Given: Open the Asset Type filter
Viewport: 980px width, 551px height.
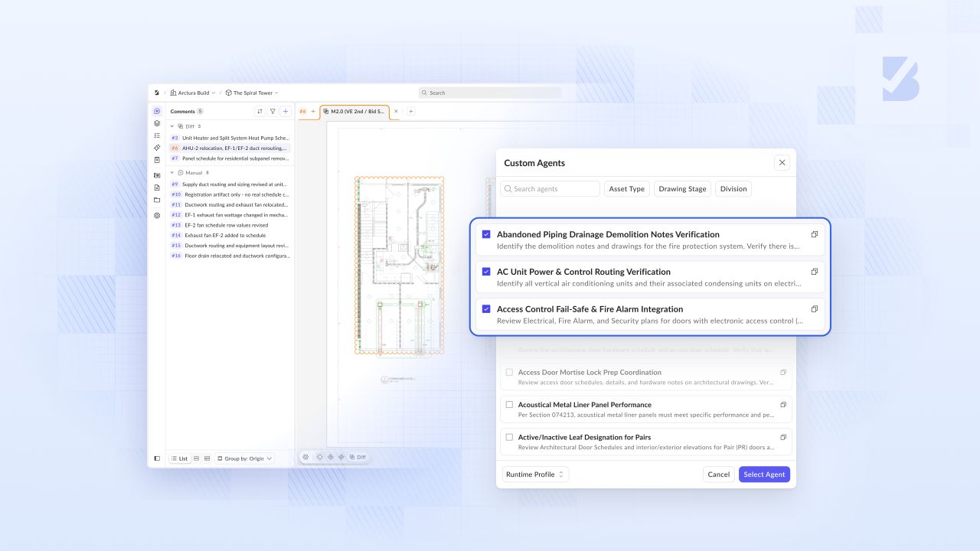Looking at the screenshot, I should (x=627, y=189).
